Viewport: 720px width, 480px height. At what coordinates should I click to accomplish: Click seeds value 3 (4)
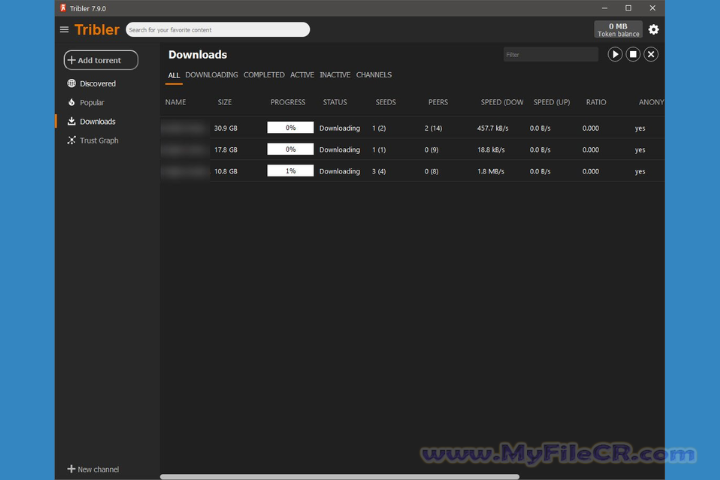point(379,172)
